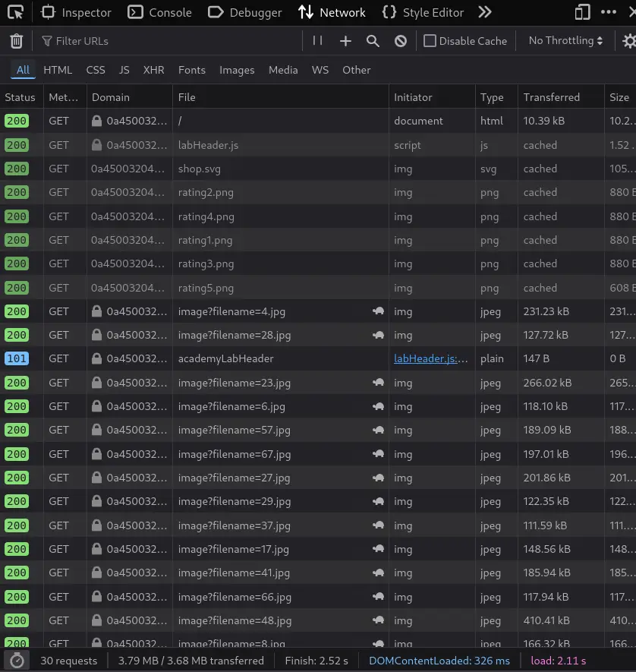This screenshot has height=672, width=636.
Task: Open request blocking icon
Action: 401,41
